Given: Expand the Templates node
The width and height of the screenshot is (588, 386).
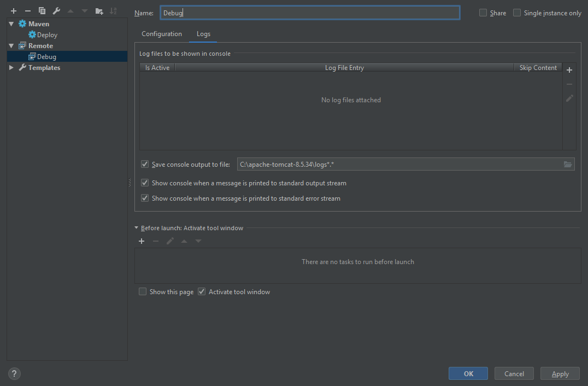Looking at the screenshot, I should 10,67.
